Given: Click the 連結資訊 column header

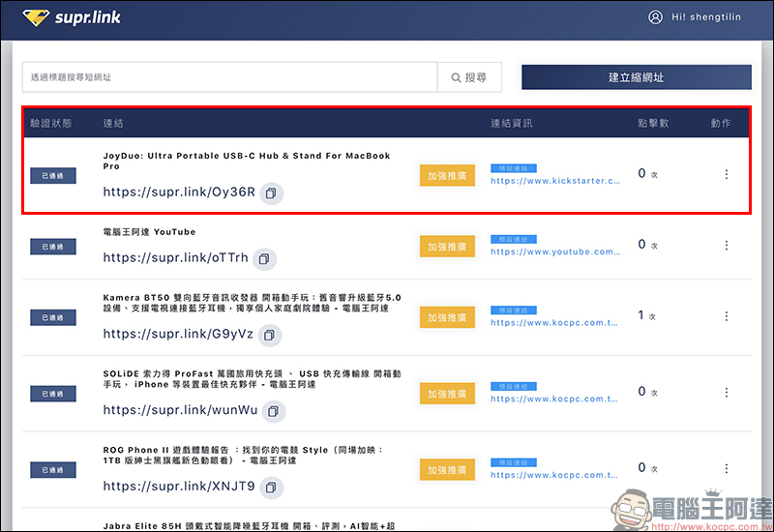Looking at the screenshot, I should [x=512, y=124].
